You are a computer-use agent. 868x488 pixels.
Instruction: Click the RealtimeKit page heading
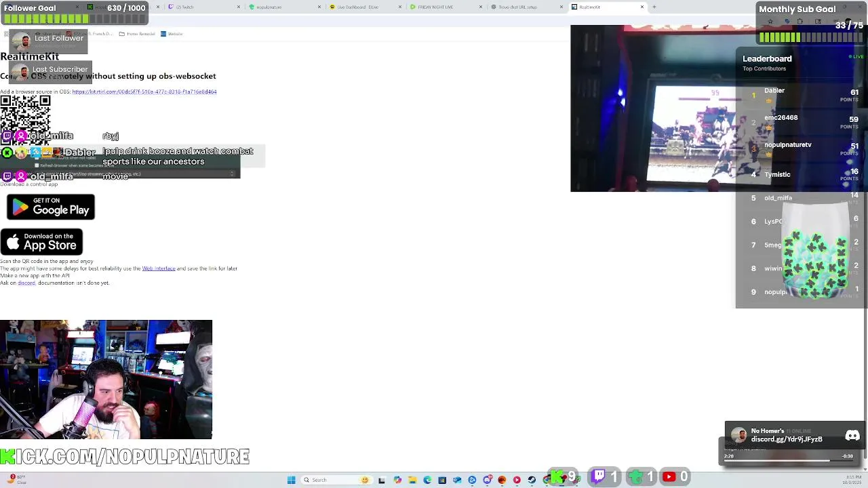tap(30, 56)
